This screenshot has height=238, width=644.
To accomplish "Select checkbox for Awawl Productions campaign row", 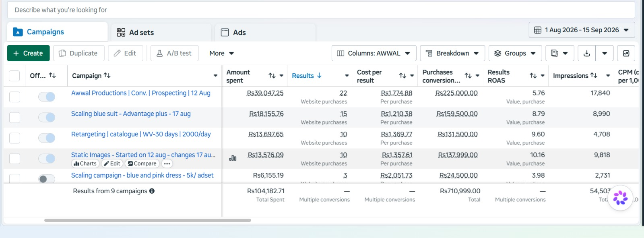I will (14, 97).
